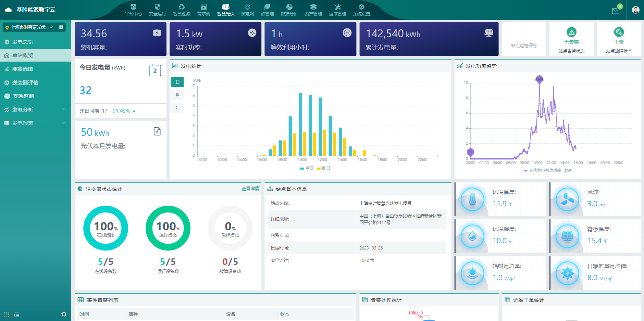Click the document icon beside 光伏本月发电量
This screenshot has height=321, width=644.
click(x=157, y=131)
